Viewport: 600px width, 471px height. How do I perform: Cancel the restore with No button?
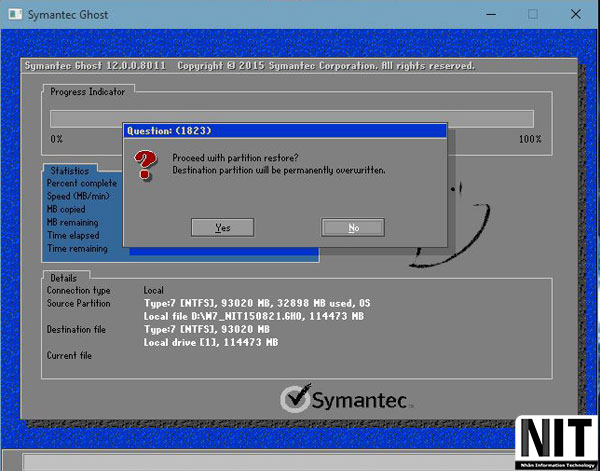pyautogui.click(x=353, y=228)
